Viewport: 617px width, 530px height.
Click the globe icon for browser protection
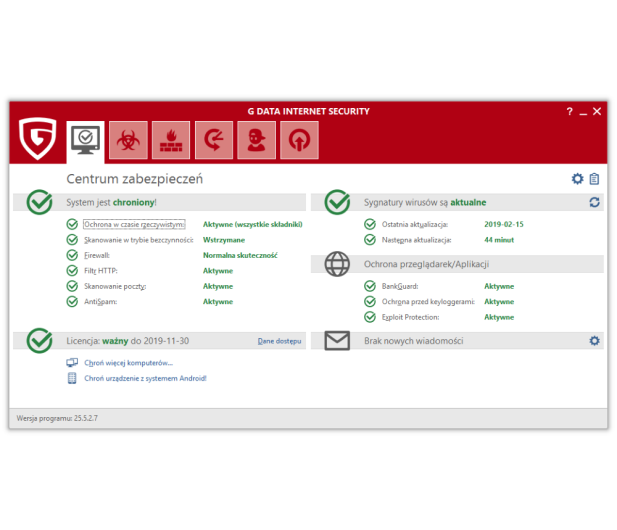(337, 264)
